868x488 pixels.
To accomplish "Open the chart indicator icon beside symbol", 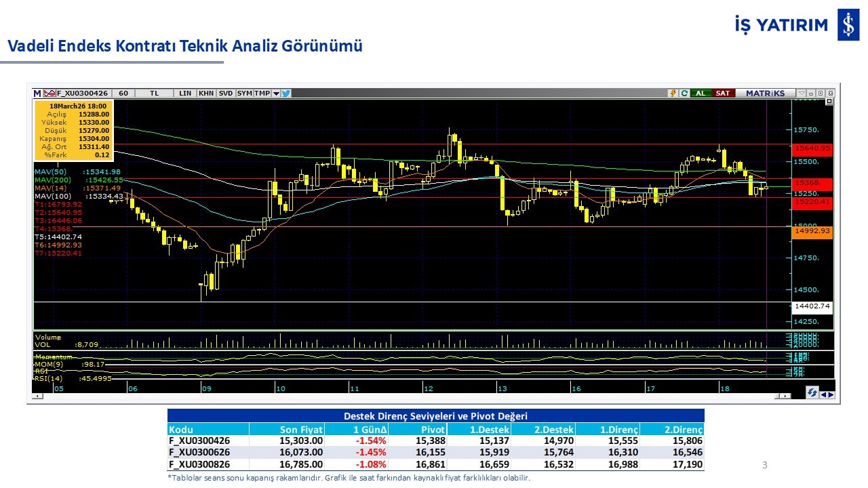I will pos(49,94).
